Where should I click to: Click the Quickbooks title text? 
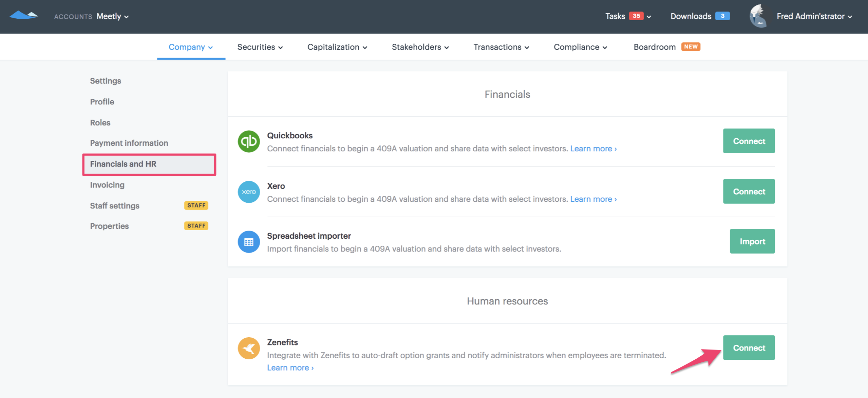coord(290,136)
